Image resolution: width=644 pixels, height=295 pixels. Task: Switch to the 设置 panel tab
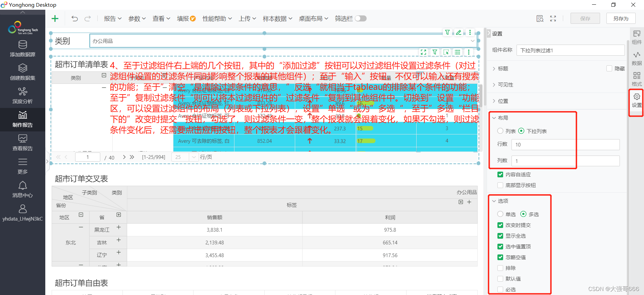[x=637, y=100]
